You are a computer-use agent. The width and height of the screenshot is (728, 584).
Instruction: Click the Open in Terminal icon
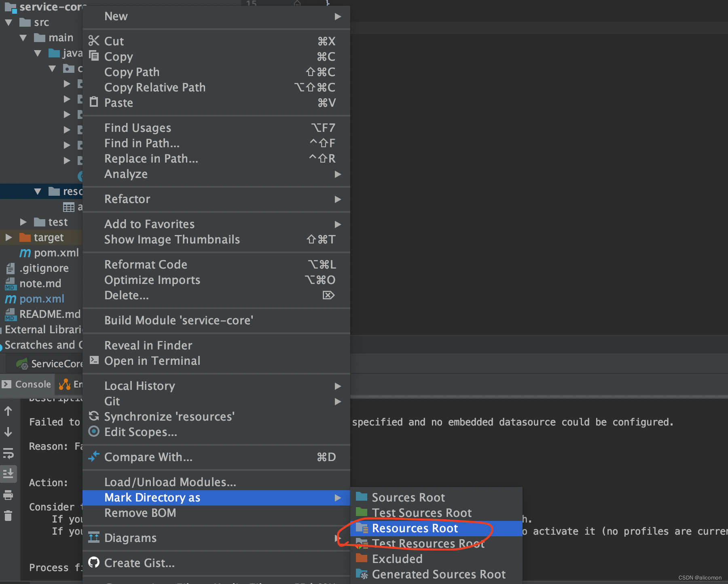click(94, 360)
